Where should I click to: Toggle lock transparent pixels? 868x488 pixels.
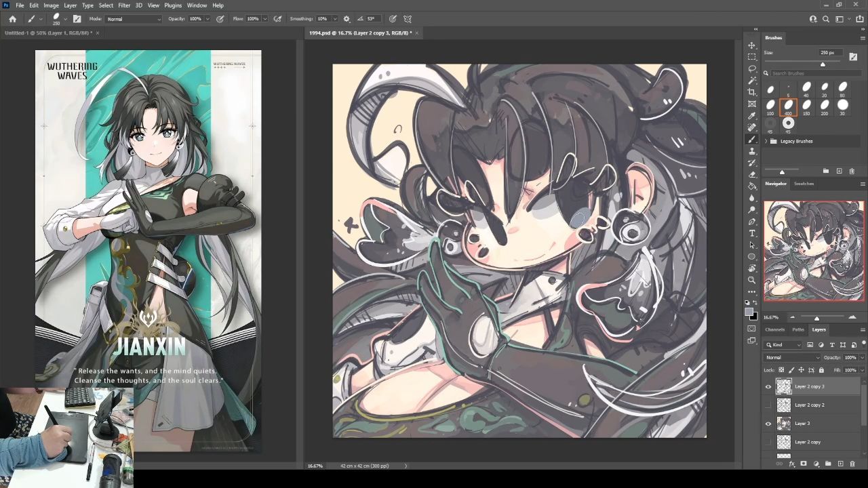(x=781, y=370)
